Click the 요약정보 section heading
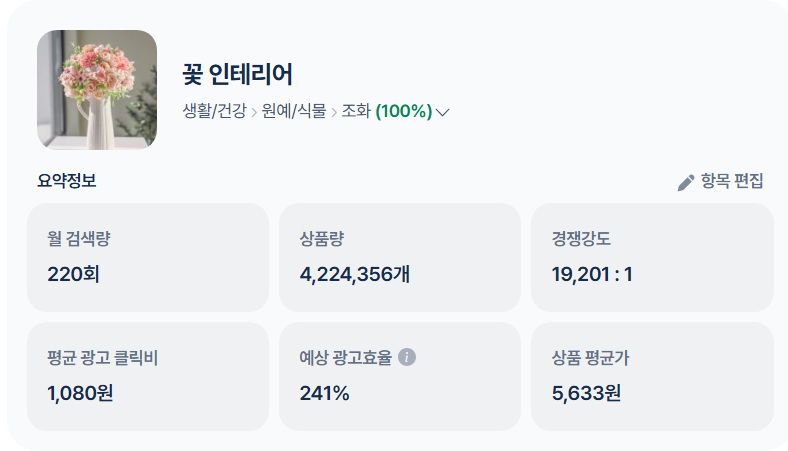This screenshot has height=451, width=788. [x=66, y=181]
